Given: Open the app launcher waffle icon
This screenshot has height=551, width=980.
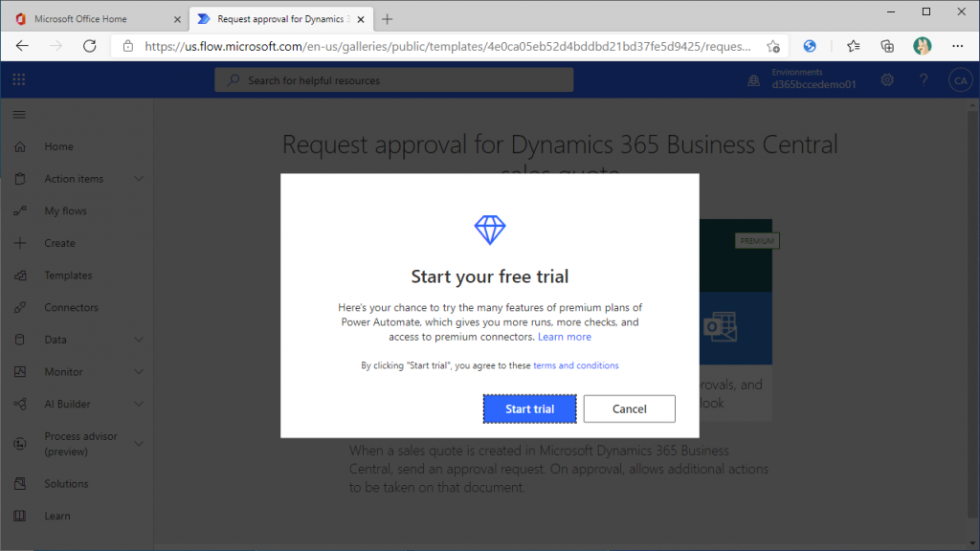Looking at the screenshot, I should click(x=19, y=79).
